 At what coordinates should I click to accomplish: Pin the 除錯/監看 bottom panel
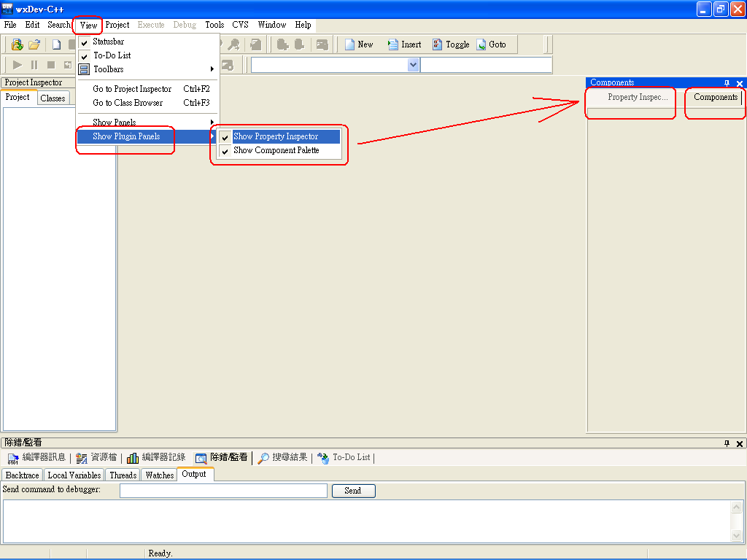[727, 443]
